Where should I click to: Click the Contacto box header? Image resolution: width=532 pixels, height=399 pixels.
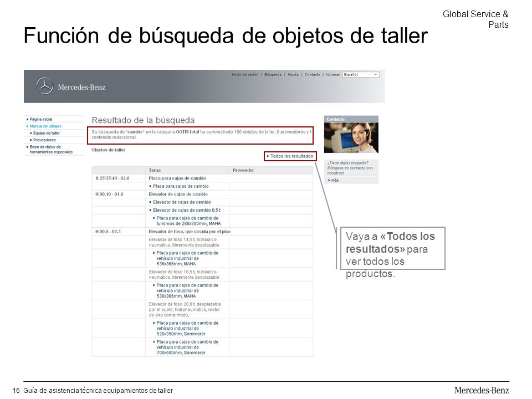coord(351,119)
